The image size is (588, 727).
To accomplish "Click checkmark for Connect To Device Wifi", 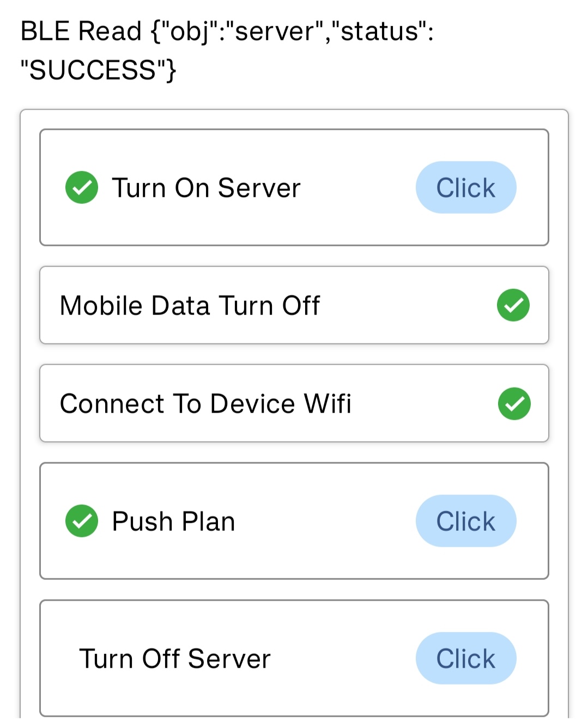I will pyautogui.click(x=514, y=404).
